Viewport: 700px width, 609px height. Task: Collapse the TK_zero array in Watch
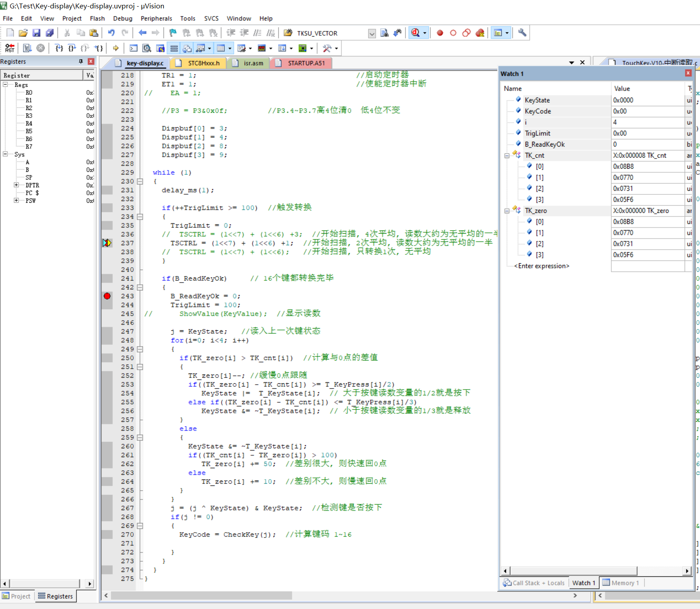click(507, 211)
